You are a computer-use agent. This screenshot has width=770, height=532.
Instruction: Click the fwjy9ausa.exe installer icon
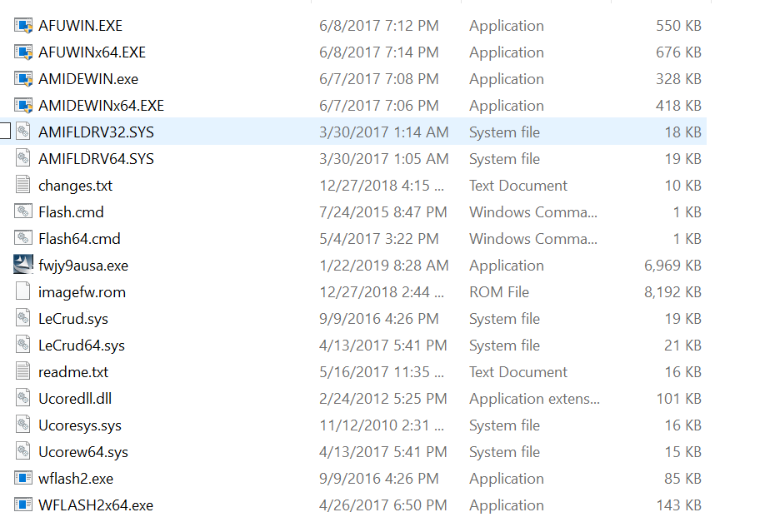coord(23,265)
